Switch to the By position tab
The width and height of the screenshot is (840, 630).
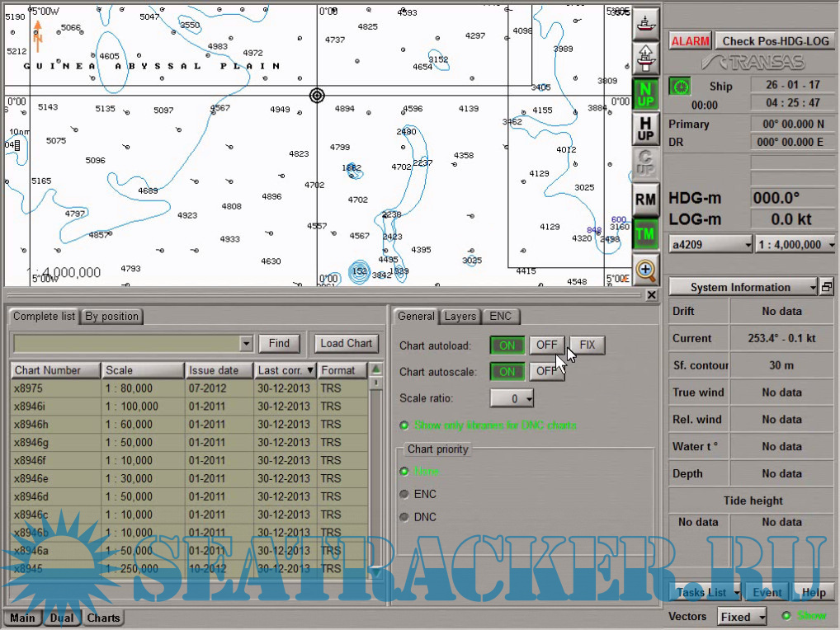tap(112, 316)
